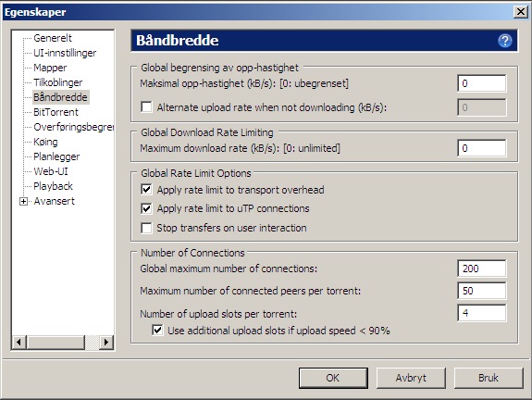Image resolution: width=532 pixels, height=400 pixels.
Task: Select Tilkoblinger in the tree
Action: point(58,82)
